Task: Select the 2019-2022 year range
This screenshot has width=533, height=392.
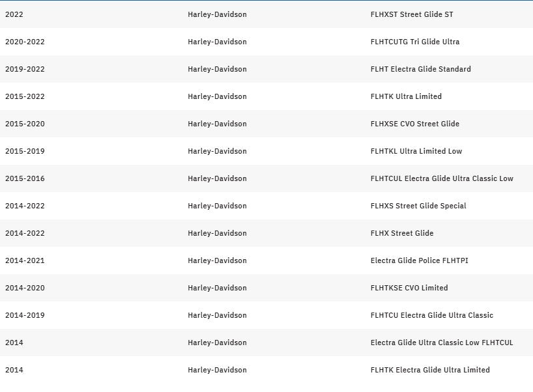Action: tap(25, 69)
